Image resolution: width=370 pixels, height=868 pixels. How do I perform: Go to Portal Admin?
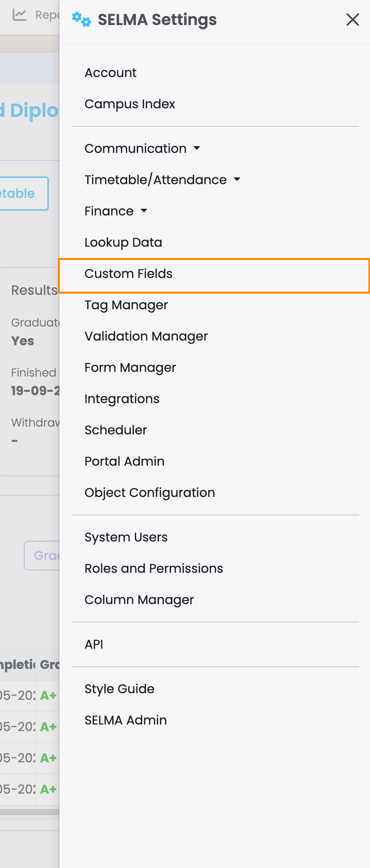click(x=124, y=461)
